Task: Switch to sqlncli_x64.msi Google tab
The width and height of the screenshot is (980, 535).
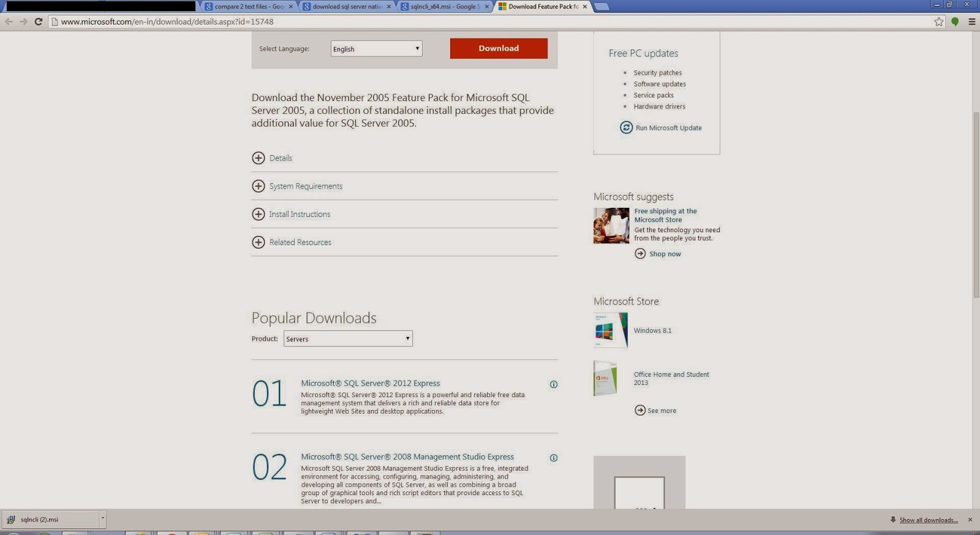Action: tap(445, 7)
